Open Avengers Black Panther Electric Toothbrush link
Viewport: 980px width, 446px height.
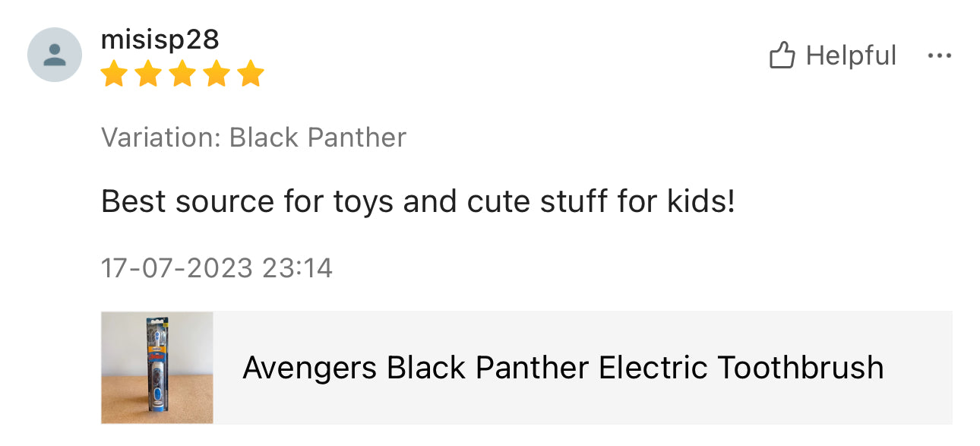coord(563,368)
